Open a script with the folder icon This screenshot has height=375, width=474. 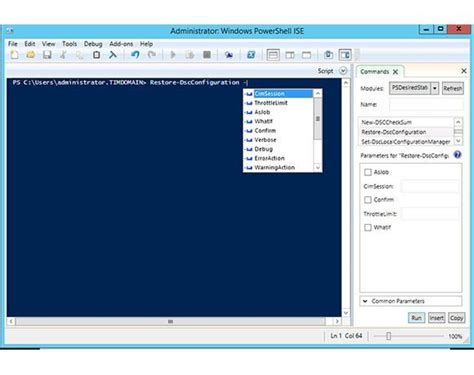[31, 55]
